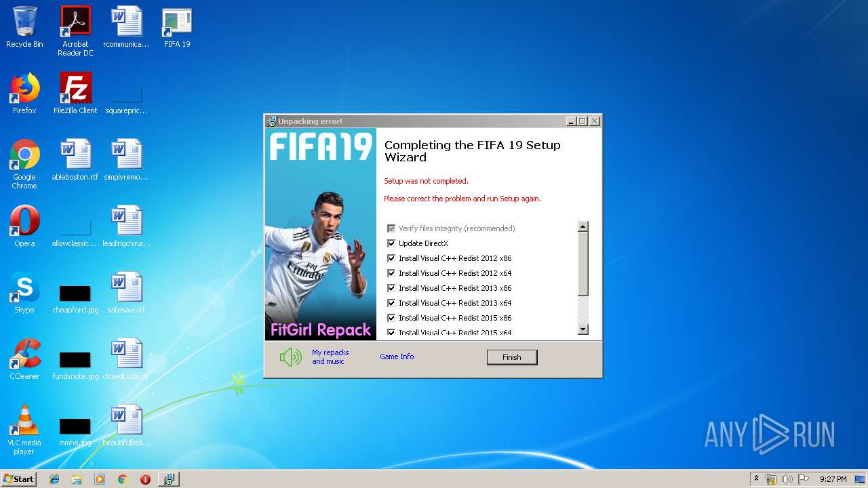Uncheck Install Visual C++ Redist 2013 x86
Screen dimensions: 868x488
(391, 288)
